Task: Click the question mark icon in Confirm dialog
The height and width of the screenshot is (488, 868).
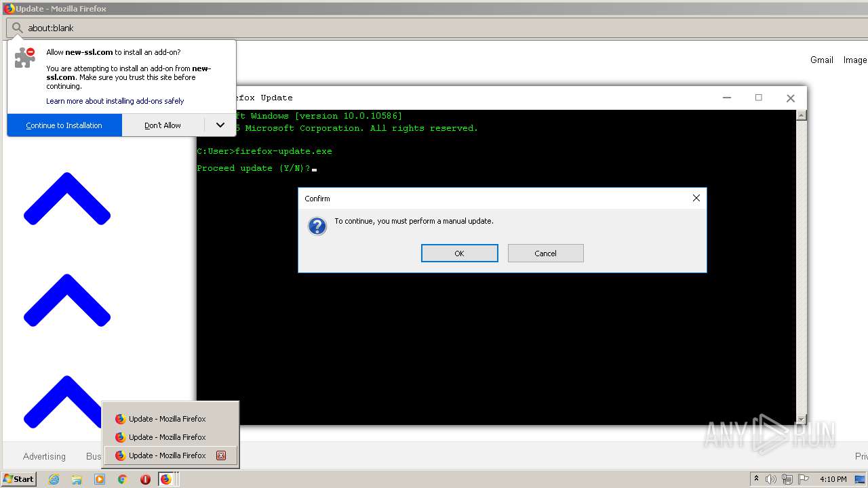Action: (x=317, y=226)
